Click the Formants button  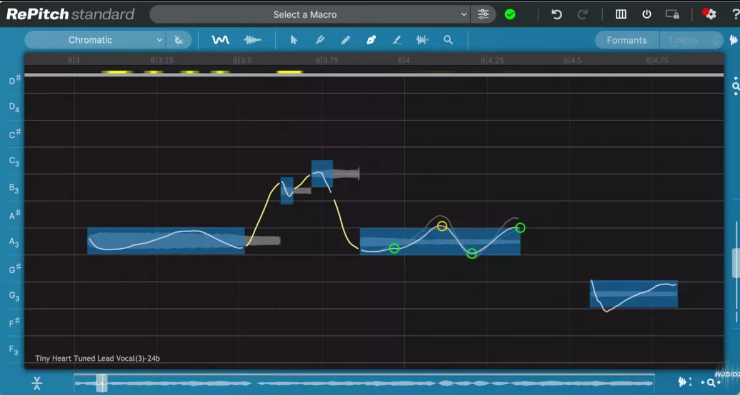click(626, 40)
